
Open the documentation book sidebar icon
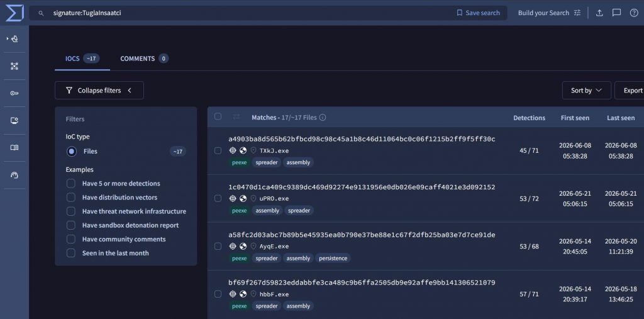point(14,148)
